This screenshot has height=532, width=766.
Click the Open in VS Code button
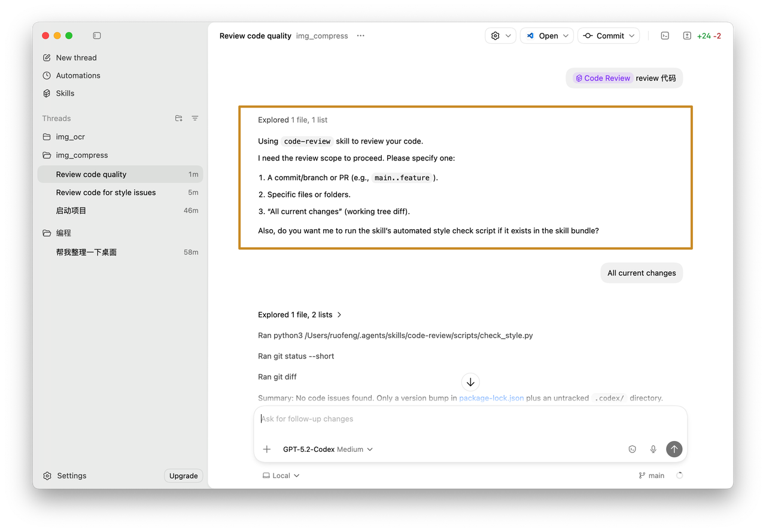[x=542, y=36]
